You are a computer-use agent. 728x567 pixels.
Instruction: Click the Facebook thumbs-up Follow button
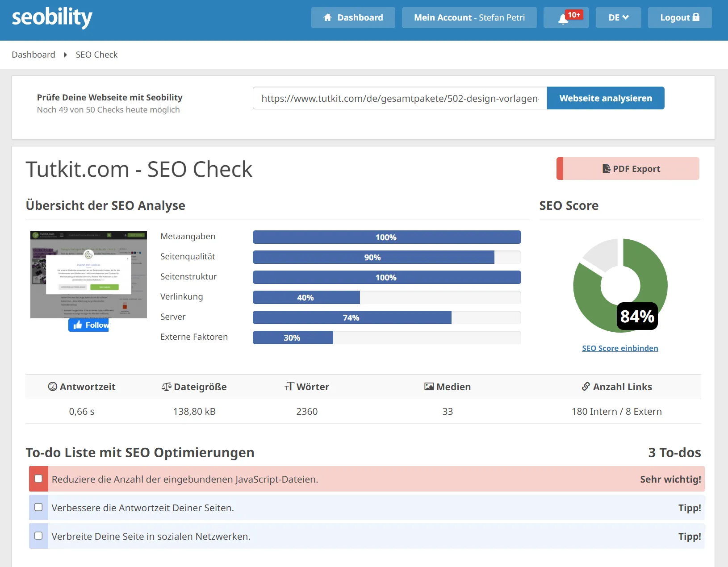pos(88,325)
